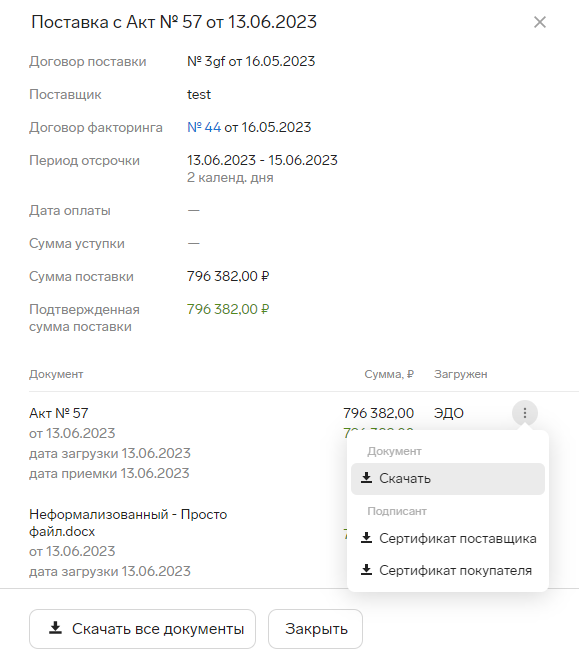Open three-dot menu for Акт № 57
579x667 pixels.
525,413
